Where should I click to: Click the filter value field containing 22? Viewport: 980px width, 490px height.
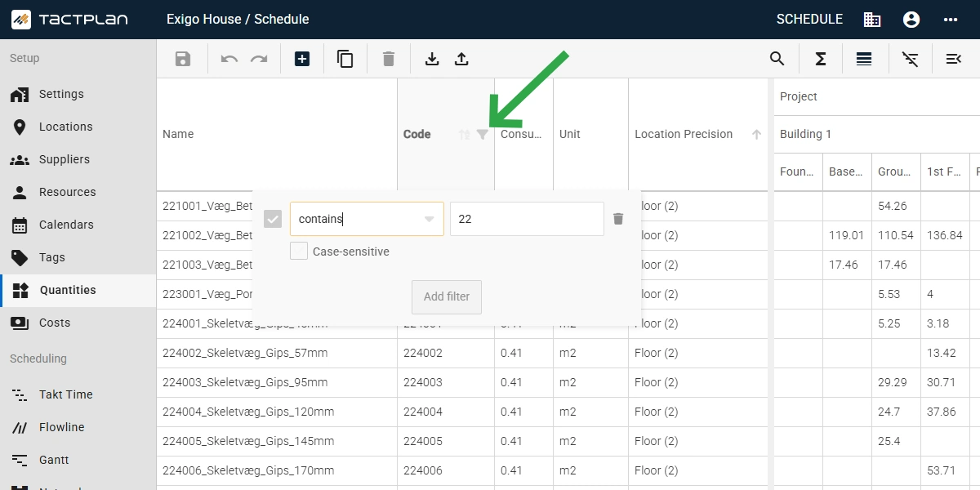(527, 219)
